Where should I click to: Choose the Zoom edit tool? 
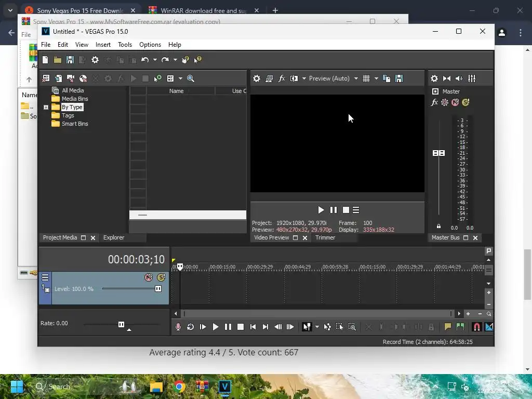point(352,327)
